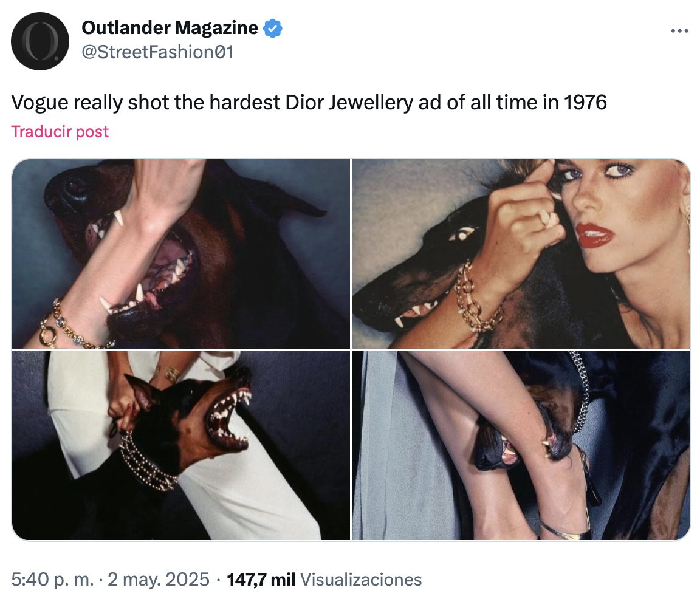This screenshot has height=599, width=700.
Task: Click the 147,7 mil view count
Action: click(261, 580)
